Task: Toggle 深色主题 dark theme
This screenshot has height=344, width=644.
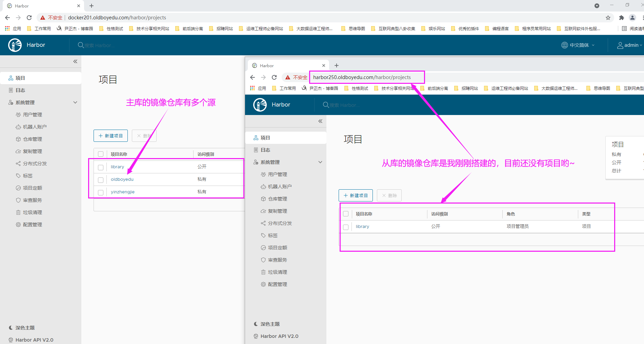Action: [x=25, y=328]
